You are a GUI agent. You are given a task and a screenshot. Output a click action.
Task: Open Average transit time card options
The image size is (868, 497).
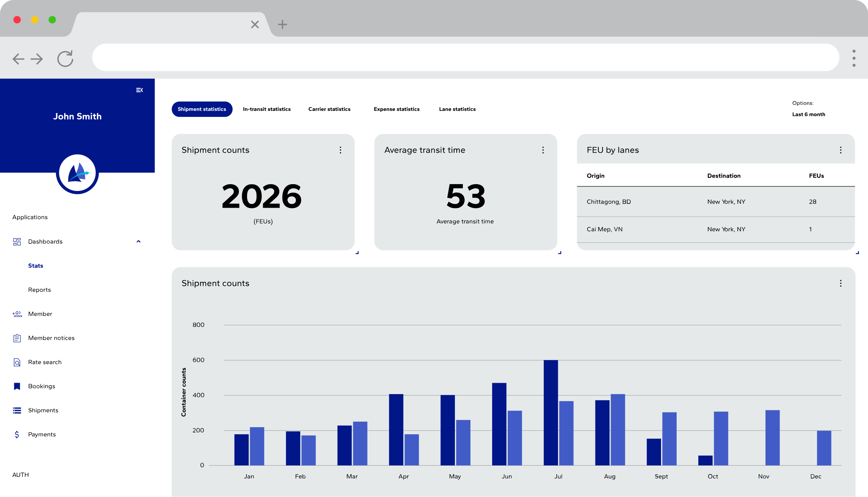[x=543, y=150]
